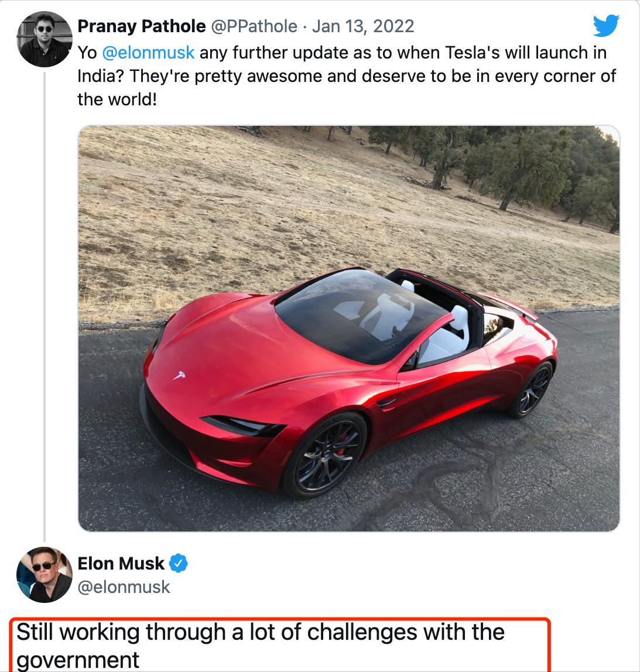Click the @PPathole handle
Viewport: 640px width, 672px height.
click(x=254, y=26)
